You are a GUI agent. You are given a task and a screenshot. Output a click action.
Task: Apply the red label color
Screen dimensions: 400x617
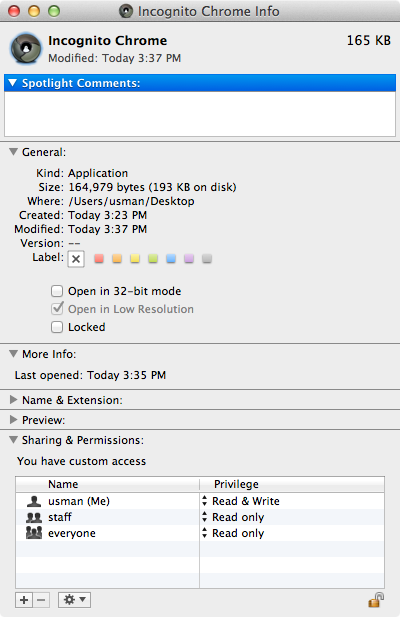99,259
